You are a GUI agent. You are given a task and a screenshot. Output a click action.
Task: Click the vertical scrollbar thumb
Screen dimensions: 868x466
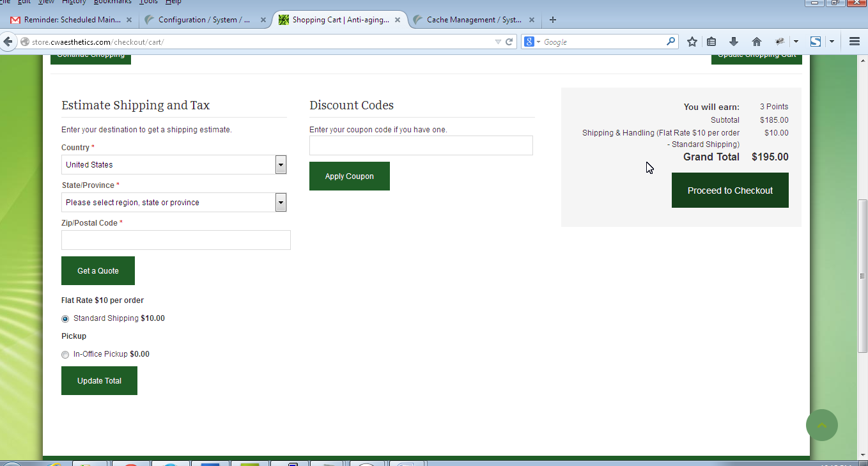tap(862, 276)
